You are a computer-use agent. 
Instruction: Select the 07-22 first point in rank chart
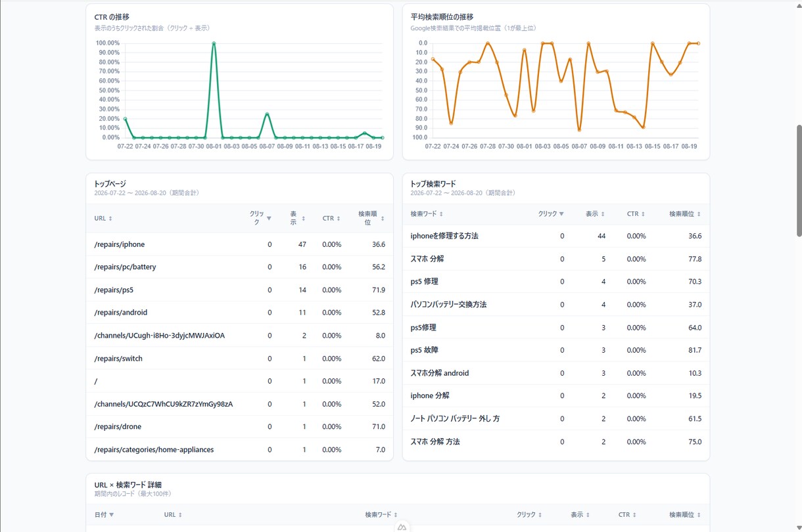[x=433, y=59]
